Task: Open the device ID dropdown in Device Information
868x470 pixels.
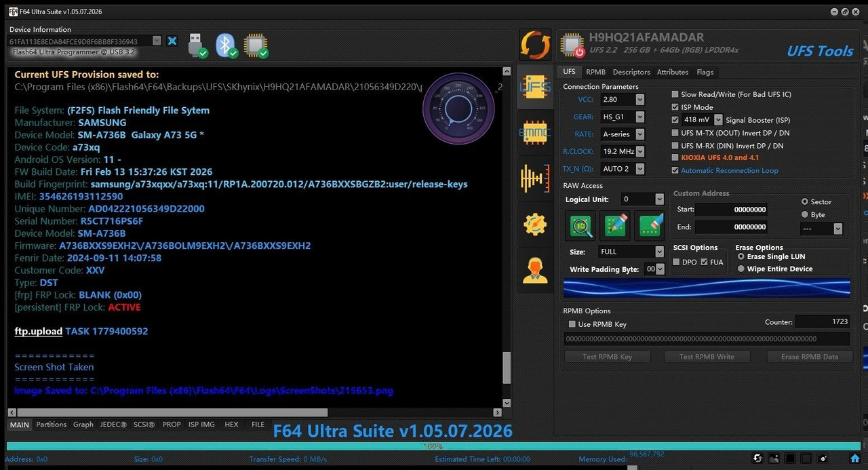Action: (85, 41)
